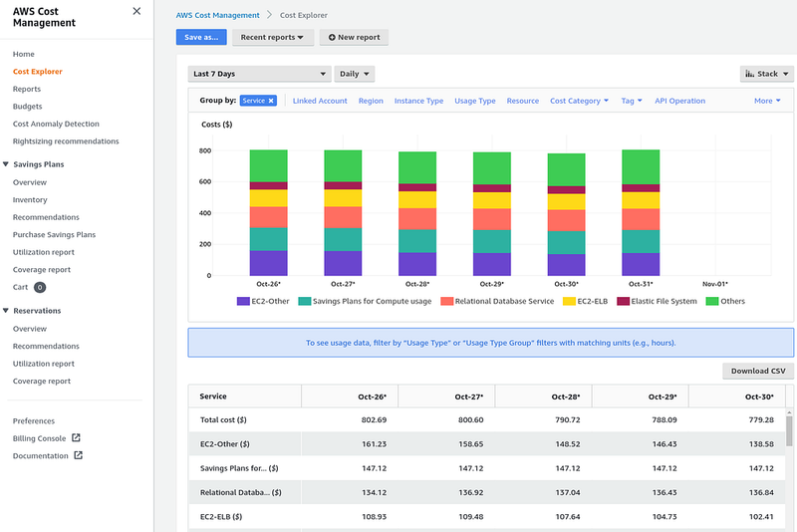Open the Daily granularity dropdown

click(x=354, y=74)
